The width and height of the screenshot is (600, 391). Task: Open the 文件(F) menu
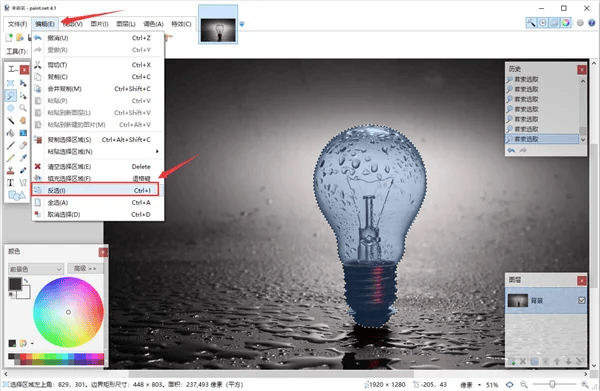point(17,24)
